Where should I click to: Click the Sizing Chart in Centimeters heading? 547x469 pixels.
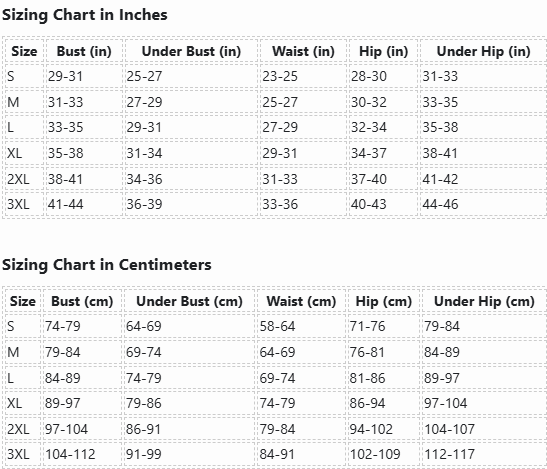point(107,265)
